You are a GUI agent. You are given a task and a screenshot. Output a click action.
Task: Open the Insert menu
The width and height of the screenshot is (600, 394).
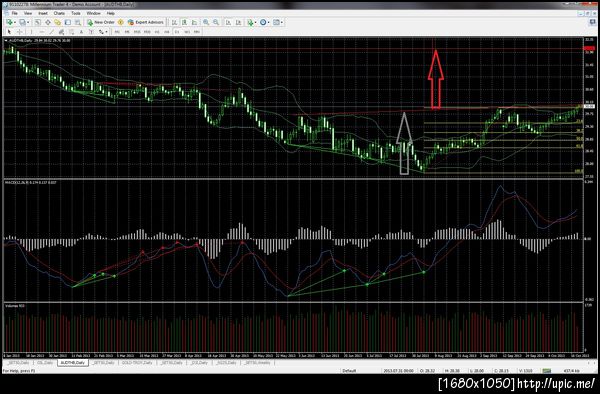tap(43, 13)
